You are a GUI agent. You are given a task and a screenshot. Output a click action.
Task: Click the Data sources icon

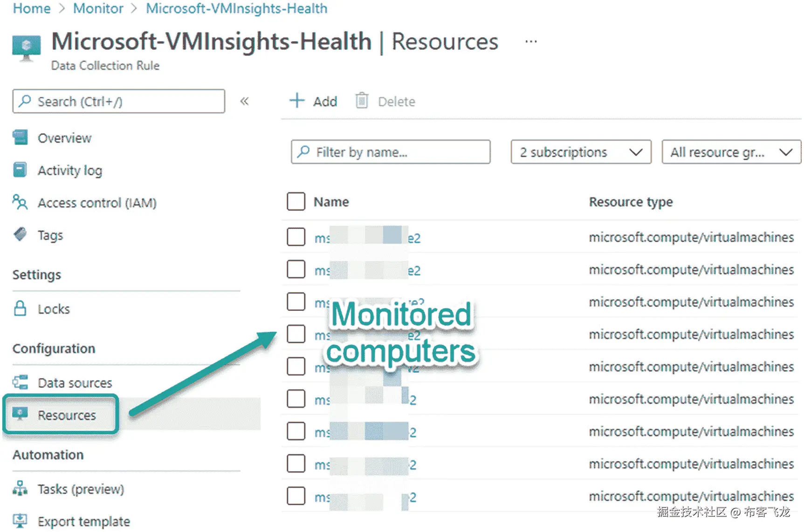(20, 382)
